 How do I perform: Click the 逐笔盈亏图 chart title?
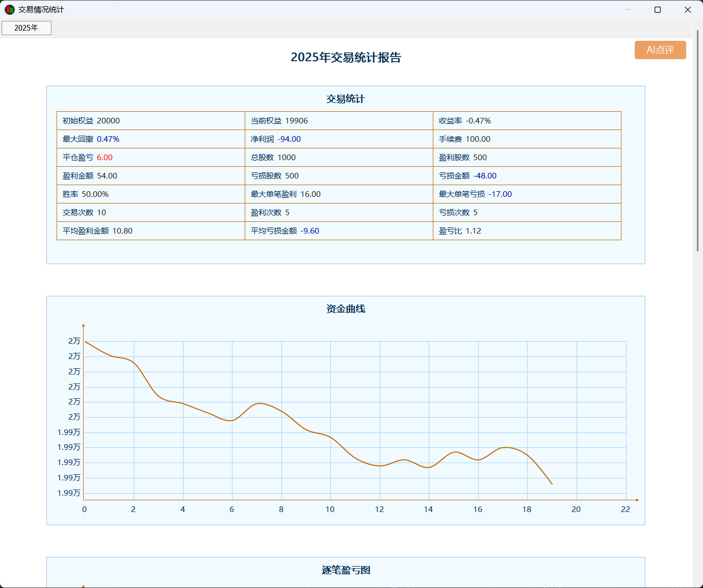click(x=346, y=570)
